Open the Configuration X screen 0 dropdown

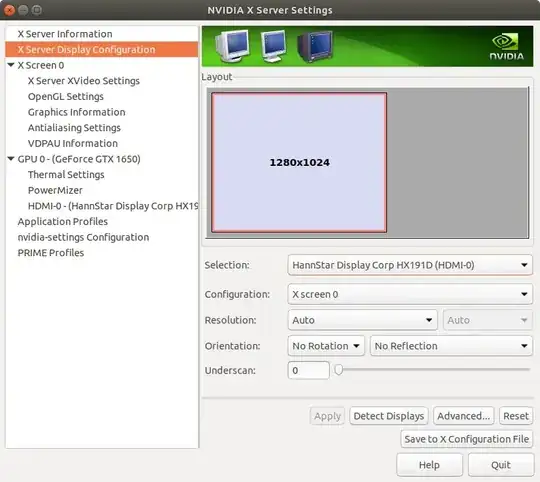pos(410,294)
